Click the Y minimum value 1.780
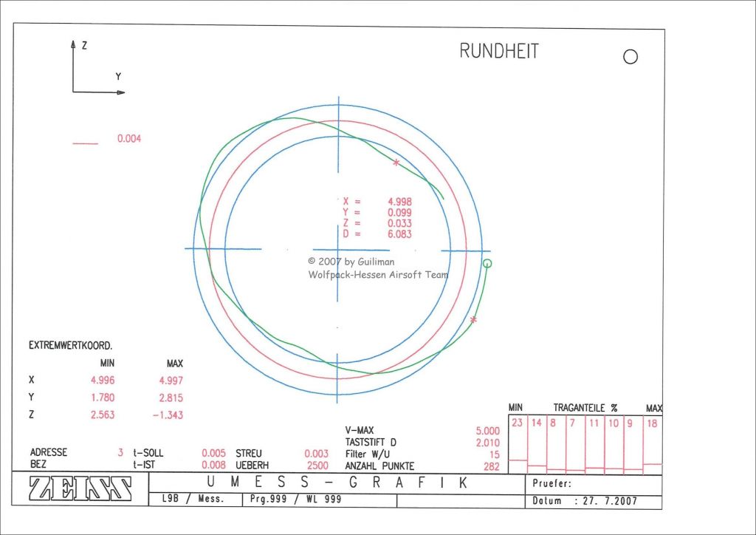Image resolution: width=756 pixels, height=535 pixels. [x=103, y=398]
